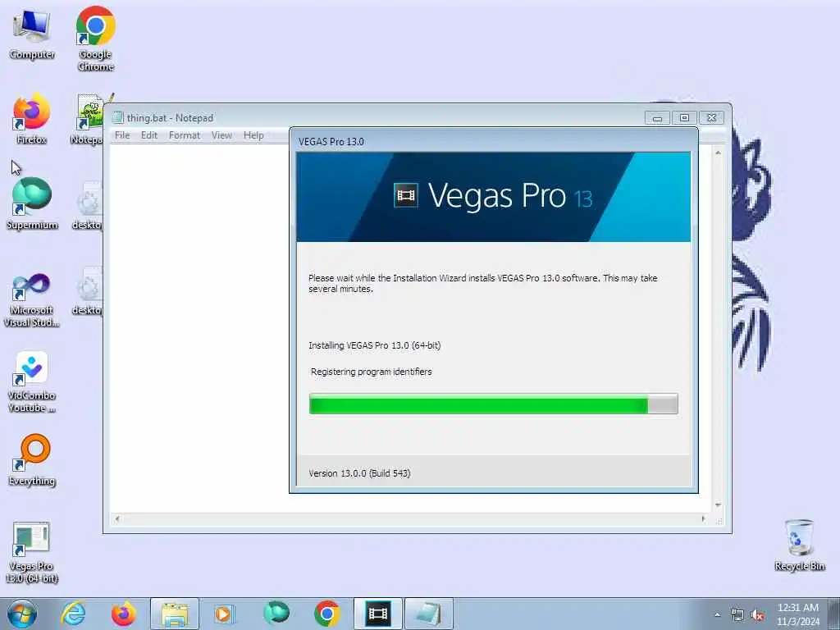The height and width of the screenshot is (630, 840).
Task: Select the Supermium desktop shortcut
Action: pos(32,203)
